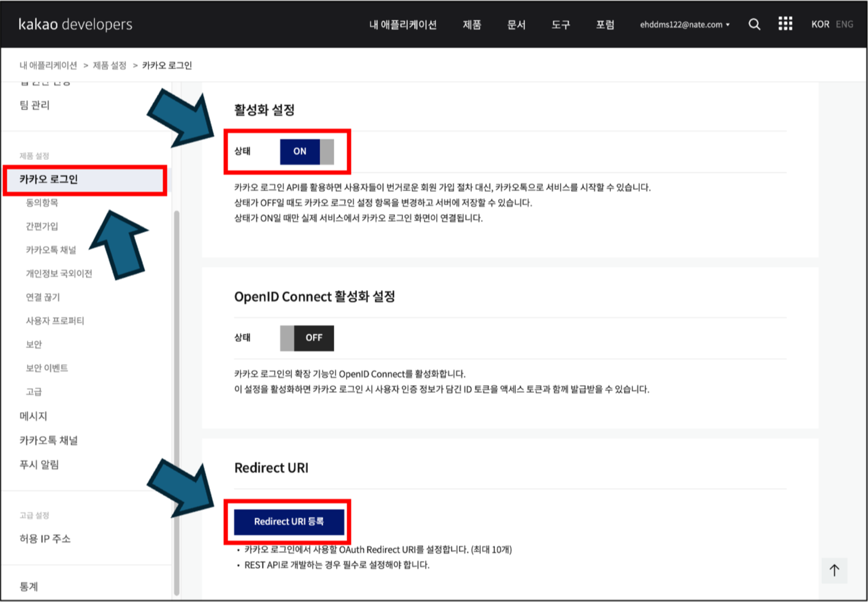Open the search magnifier icon
The image size is (868, 602).
coord(755,25)
